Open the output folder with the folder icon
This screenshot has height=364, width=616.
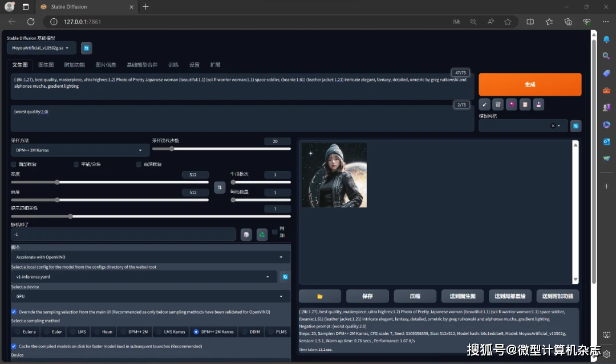(x=320, y=296)
